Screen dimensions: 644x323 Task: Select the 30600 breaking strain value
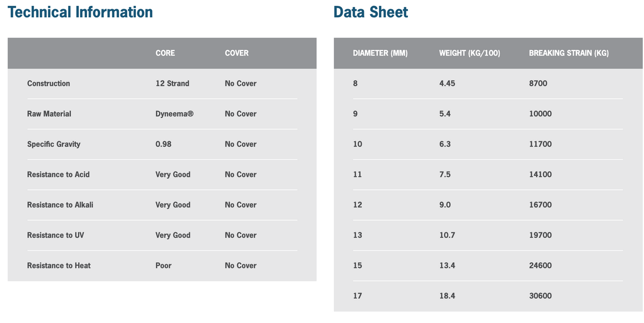point(540,296)
